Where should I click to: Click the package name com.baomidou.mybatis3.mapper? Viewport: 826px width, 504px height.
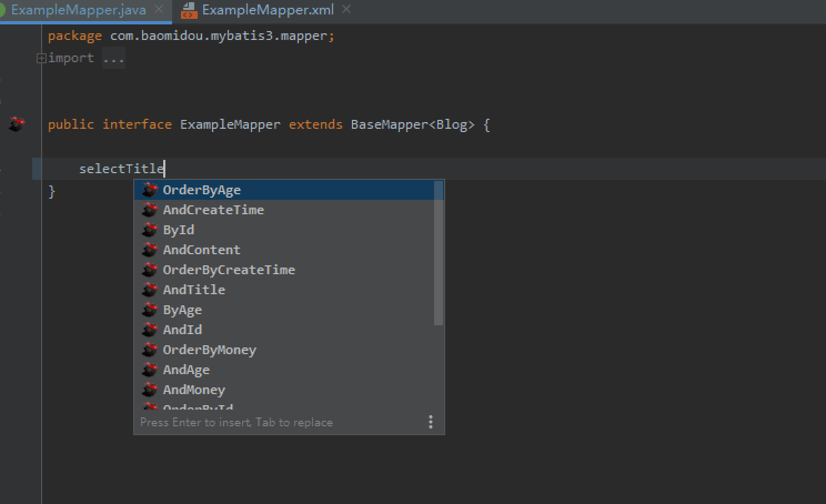pos(219,36)
